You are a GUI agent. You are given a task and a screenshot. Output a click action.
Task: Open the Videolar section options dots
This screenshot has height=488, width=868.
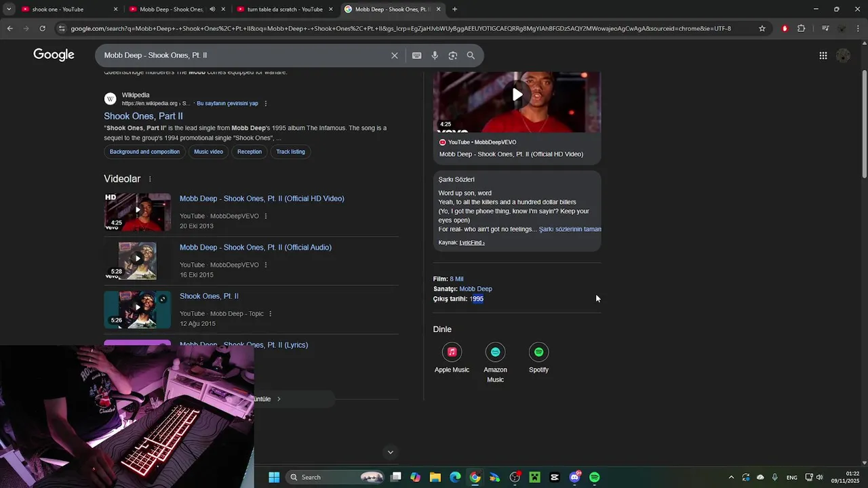[150, 179]
